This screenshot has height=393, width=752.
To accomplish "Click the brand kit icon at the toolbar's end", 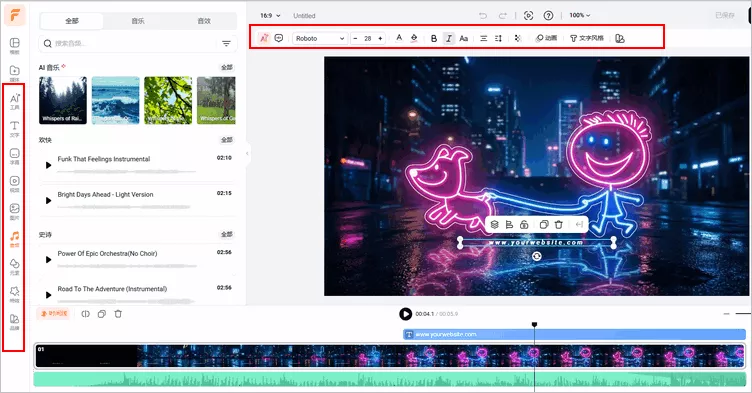I will point(620,38).
